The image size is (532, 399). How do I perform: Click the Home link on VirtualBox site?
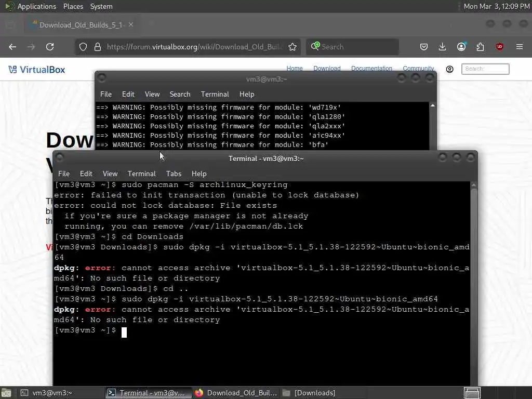[x=295, y=68]
